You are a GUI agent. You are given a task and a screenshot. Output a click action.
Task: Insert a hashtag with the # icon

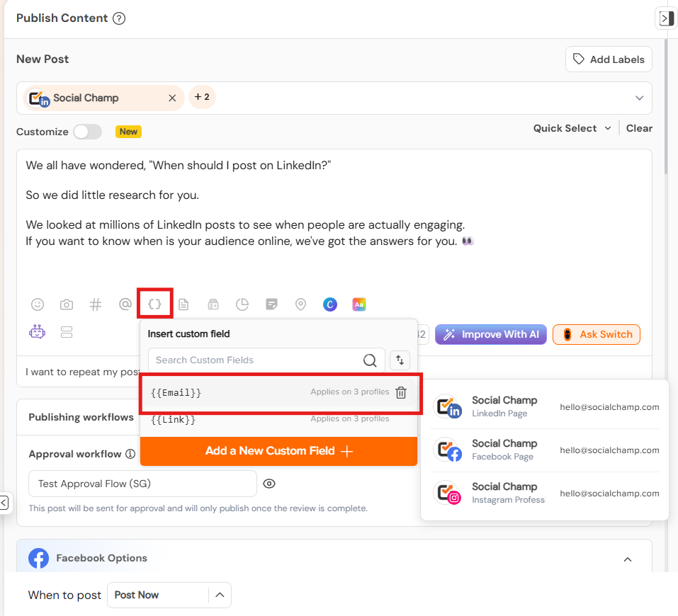tap(96, 304)
